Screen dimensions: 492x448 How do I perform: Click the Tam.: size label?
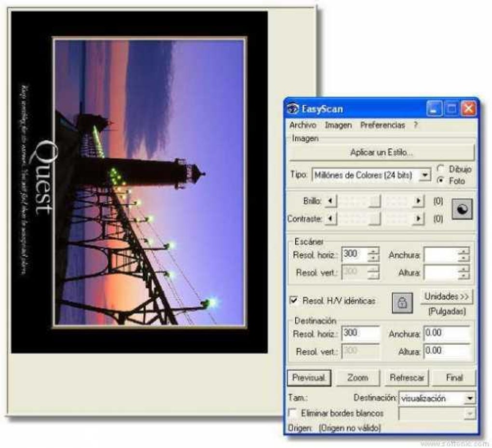pyautogui.click(x=298, y=398)
